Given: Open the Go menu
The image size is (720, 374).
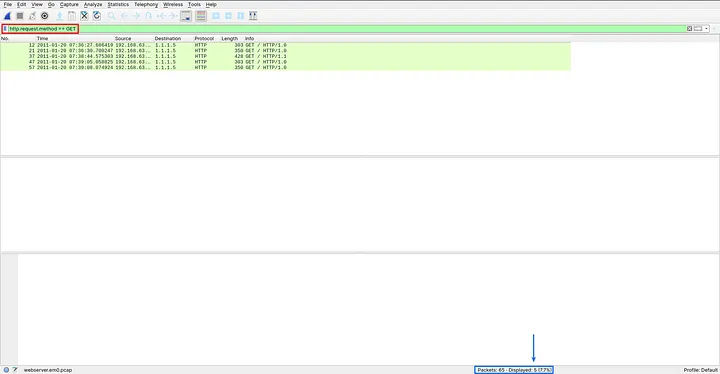Looking at the screenshot, I should 51,5.
